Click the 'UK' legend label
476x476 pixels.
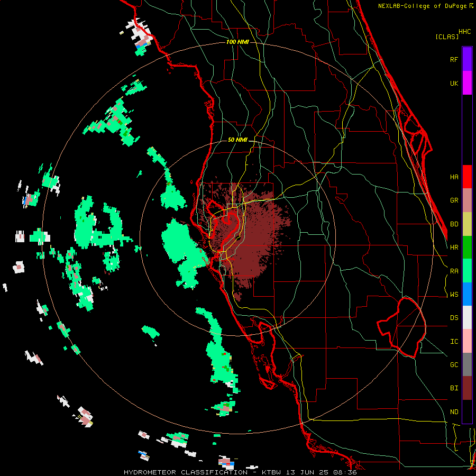454,84
